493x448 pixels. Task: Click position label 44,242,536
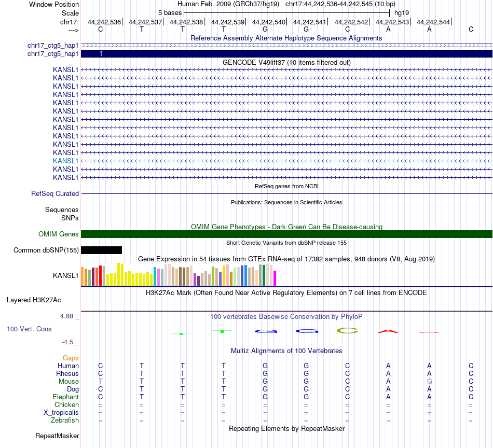(104, 22)
